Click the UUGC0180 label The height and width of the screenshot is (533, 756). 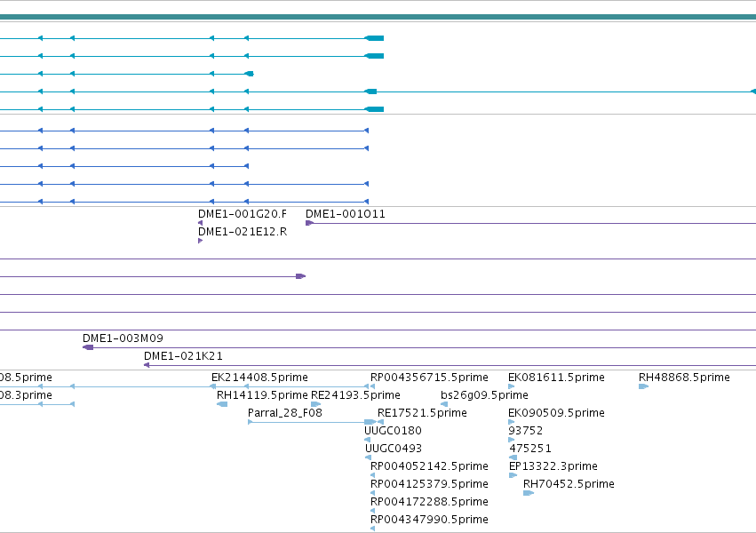coord(393,431)
